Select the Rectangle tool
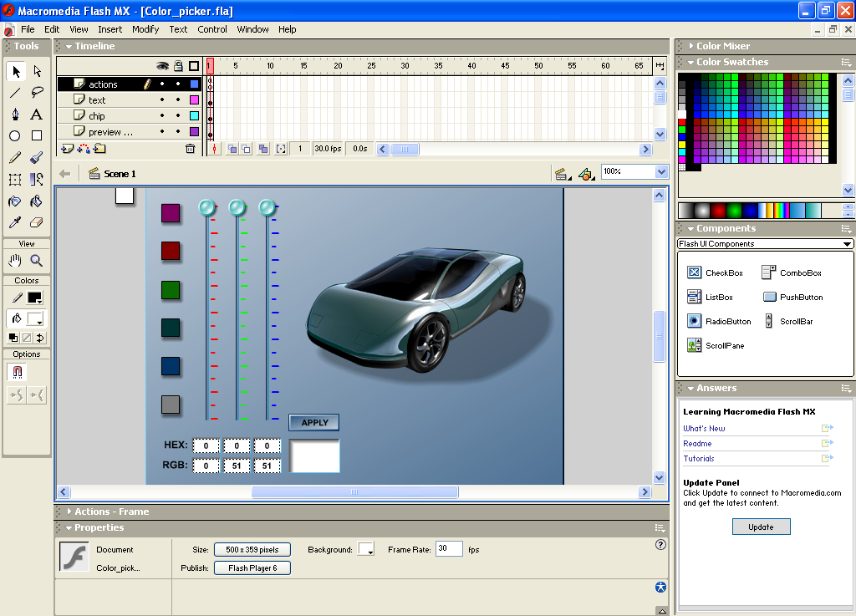 pyautogui.click(x=37, y=136)
